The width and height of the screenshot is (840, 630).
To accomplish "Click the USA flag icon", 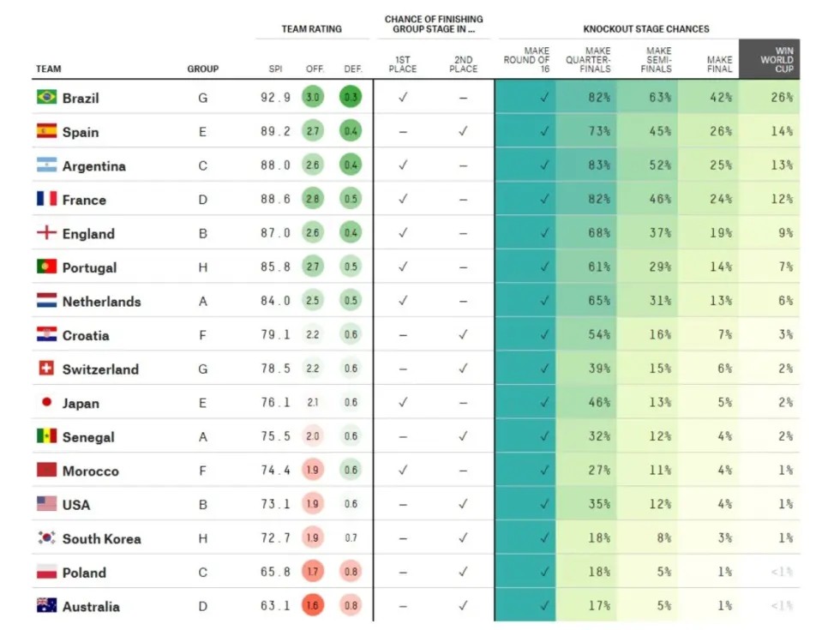I will tap(46, 504).
